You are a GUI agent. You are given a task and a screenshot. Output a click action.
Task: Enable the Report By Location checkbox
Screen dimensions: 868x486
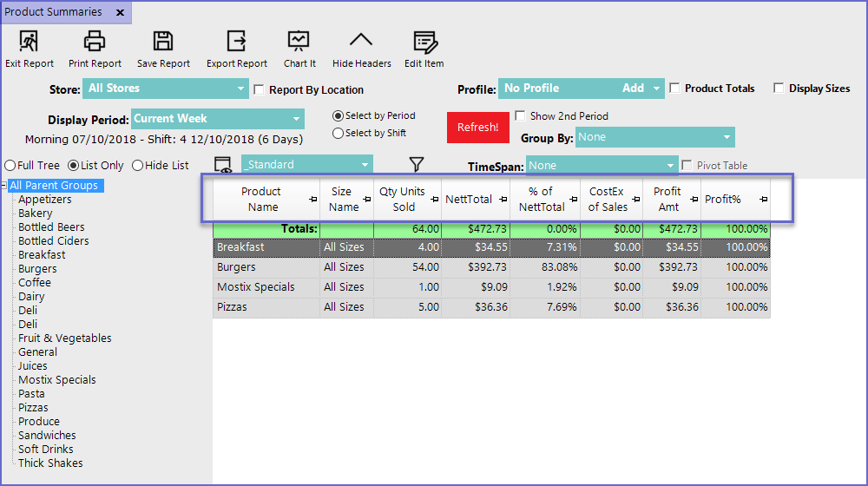pos(259,89)
